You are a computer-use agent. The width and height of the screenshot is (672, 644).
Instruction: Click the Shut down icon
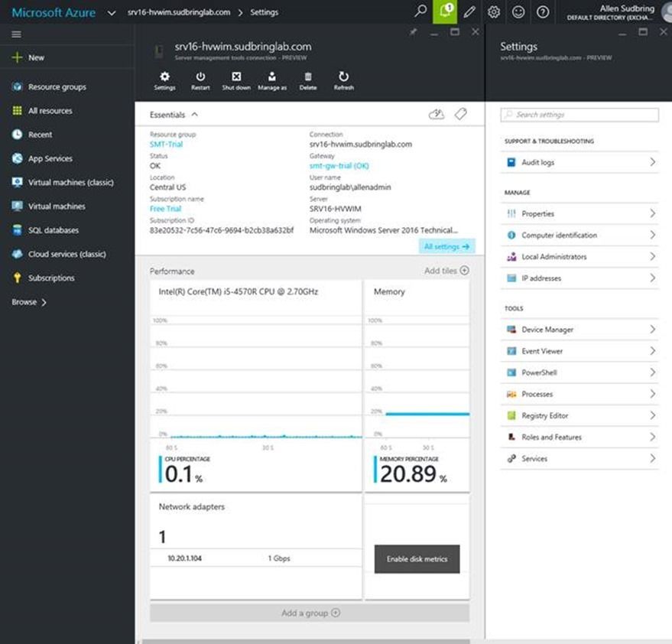236,76
